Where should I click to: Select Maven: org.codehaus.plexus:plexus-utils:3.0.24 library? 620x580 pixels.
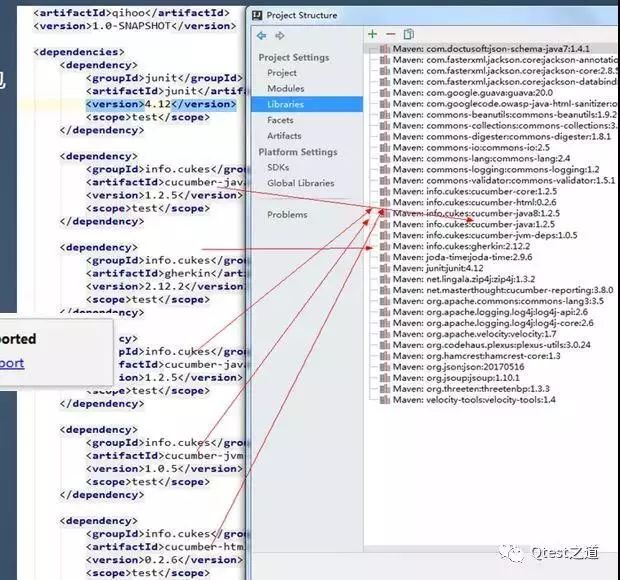[491, 345]
